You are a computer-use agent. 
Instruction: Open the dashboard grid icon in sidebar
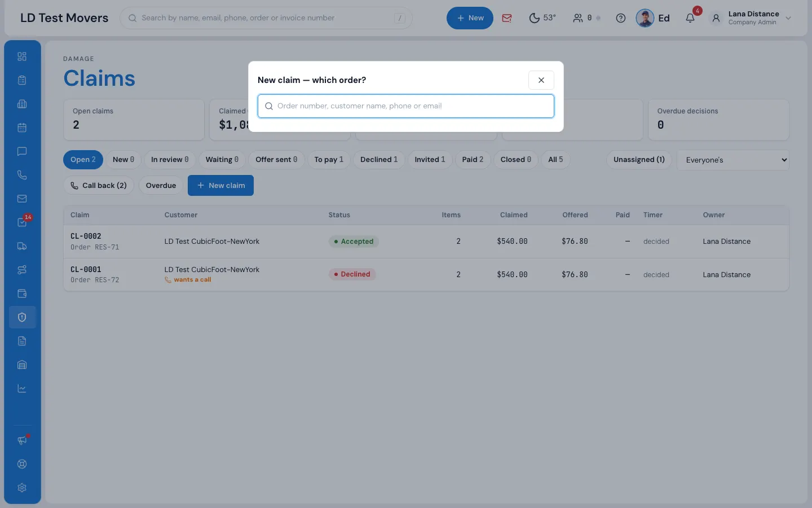coord(22,56)
